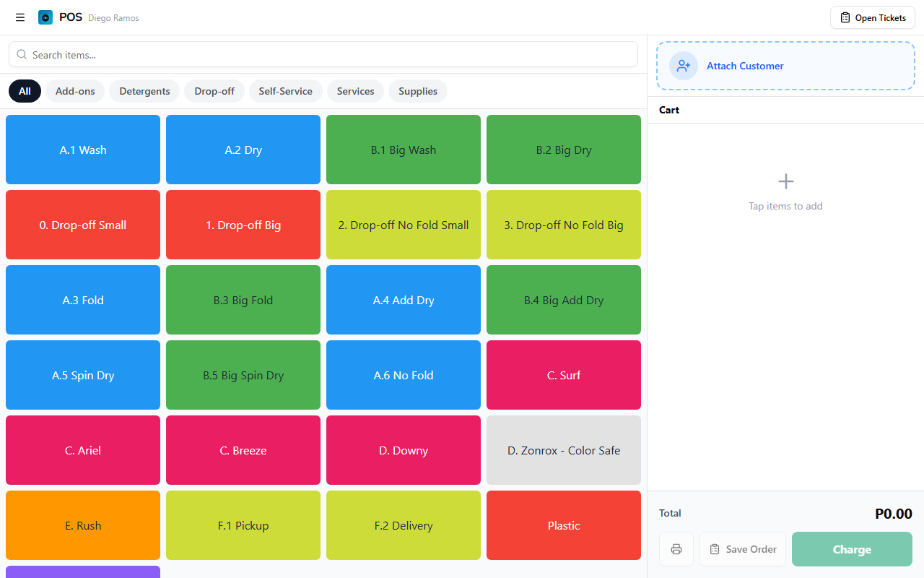Switch to the Detergents category
Viewport: 924px width, 578px height.
(144, 91)
